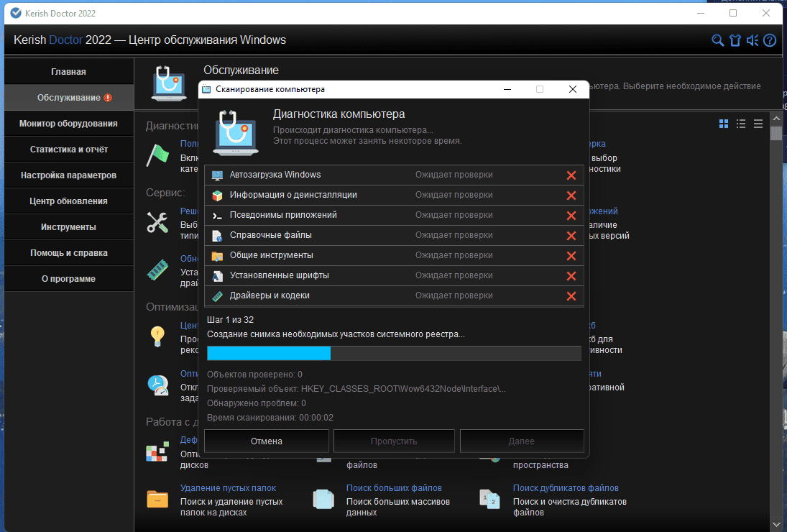Mute sounds with the speaker icon
Screen dimensions: 787x532
click(x=753, y=41)
